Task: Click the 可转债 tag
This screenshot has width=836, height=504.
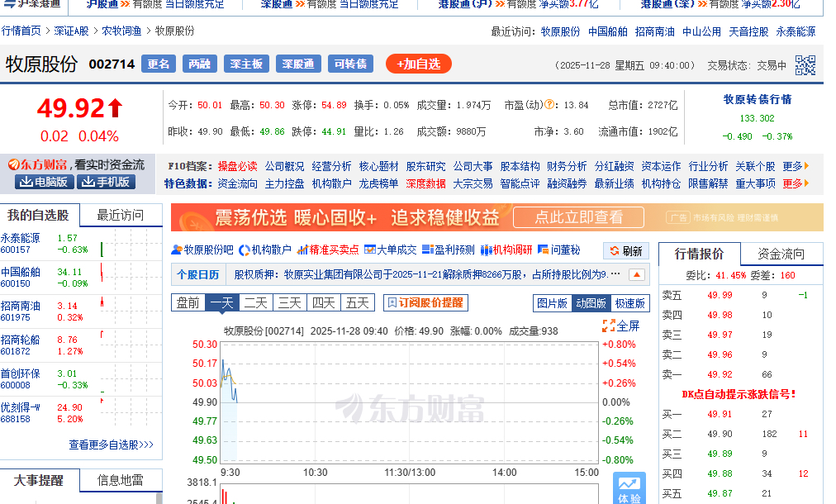Action: 350,64
